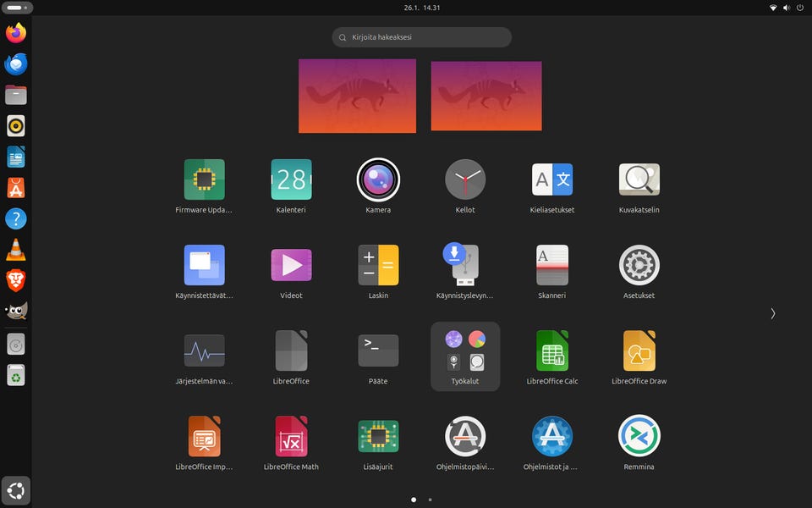Launch GIMP from the dock
Viewport: 812px width, 508px height.
(x=16, y=311)
